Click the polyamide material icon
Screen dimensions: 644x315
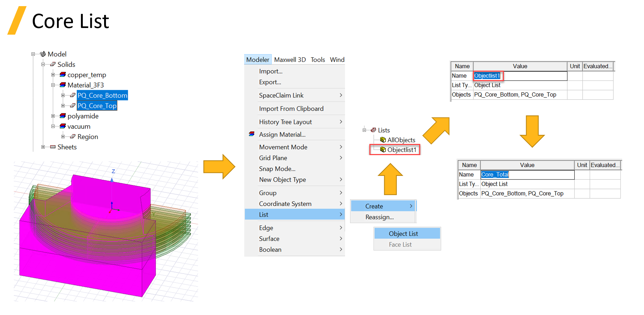point(63,116)
